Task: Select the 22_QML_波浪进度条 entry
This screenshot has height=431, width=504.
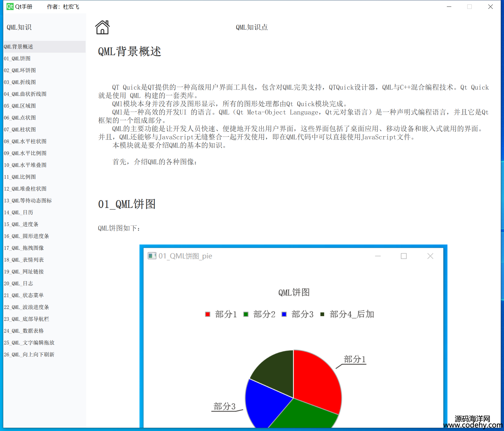Action: [44, 307]
